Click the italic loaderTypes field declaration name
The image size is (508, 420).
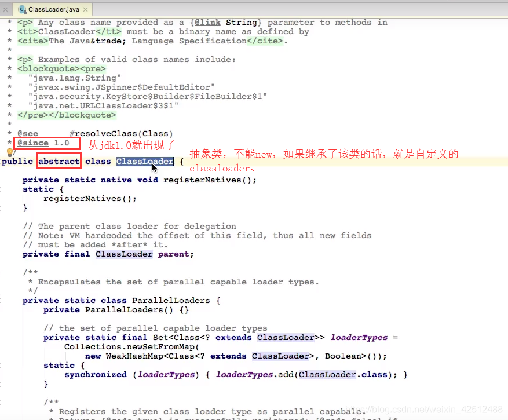pyautogui.click(x=359, y=337)
